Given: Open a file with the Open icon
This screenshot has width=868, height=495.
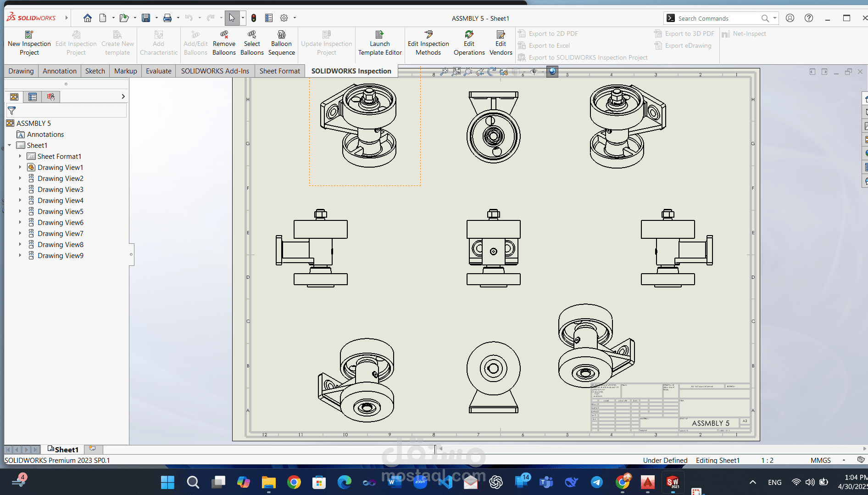Looking at the screenshot, I should [x=124, y=18].
